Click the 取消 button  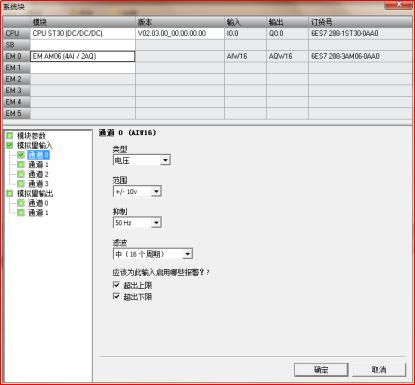coord(379,370)
